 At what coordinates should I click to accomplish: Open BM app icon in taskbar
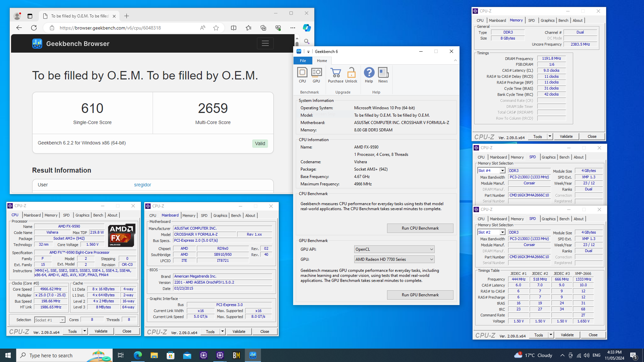click(x=236, y=355)
